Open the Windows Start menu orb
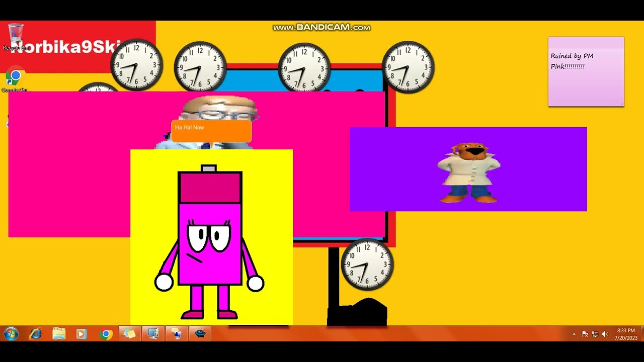This screenshot has height=362, width=644. 11,334
